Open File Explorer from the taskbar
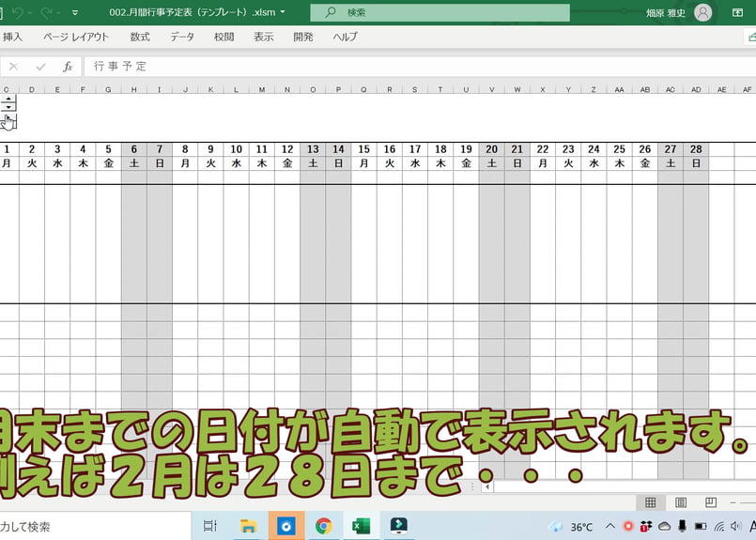Screen dimensions: 756x540 pos(248,526)
